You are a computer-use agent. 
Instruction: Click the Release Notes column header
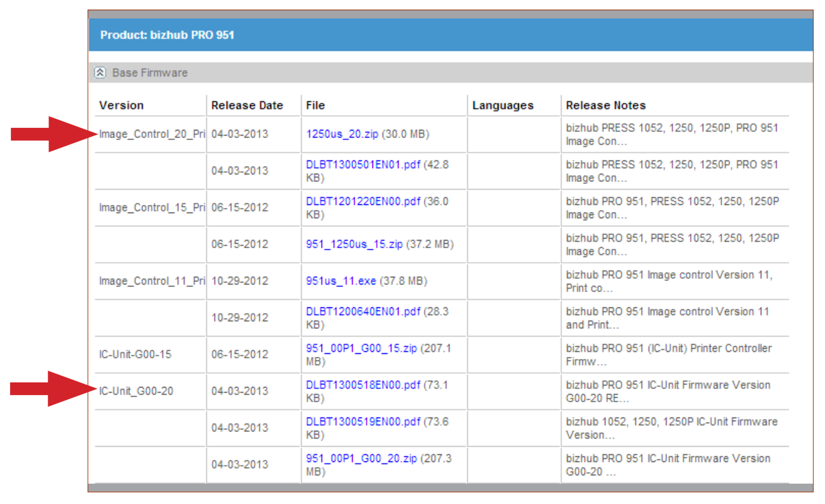pos(606,106)
